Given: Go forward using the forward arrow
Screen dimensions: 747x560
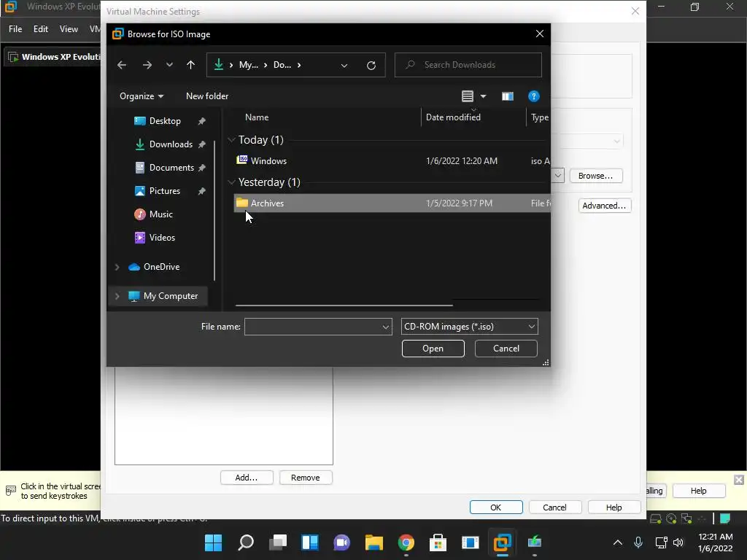Looking at the screenshot, I should tap(147, 65).
